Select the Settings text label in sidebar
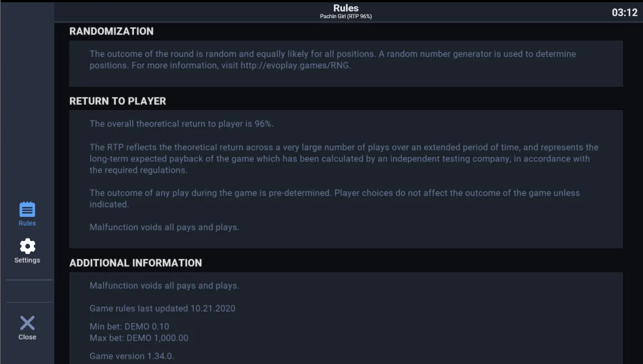643x364 pixels. (27, 260)
